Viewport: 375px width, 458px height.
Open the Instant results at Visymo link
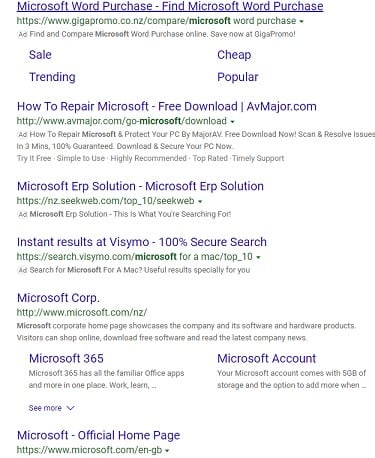(142, 242)
